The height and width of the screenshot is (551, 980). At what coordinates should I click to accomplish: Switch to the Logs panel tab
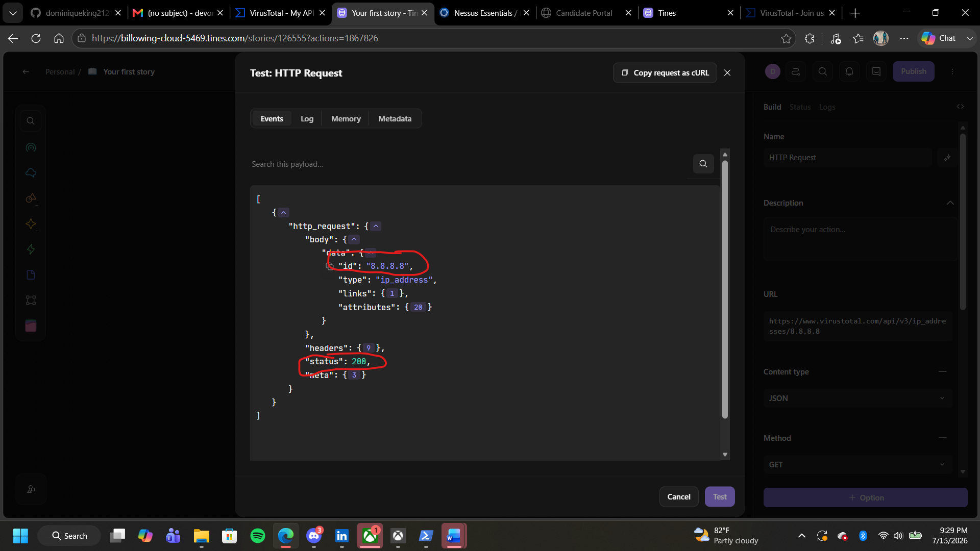pyautogui.click(x=827, y=107)
